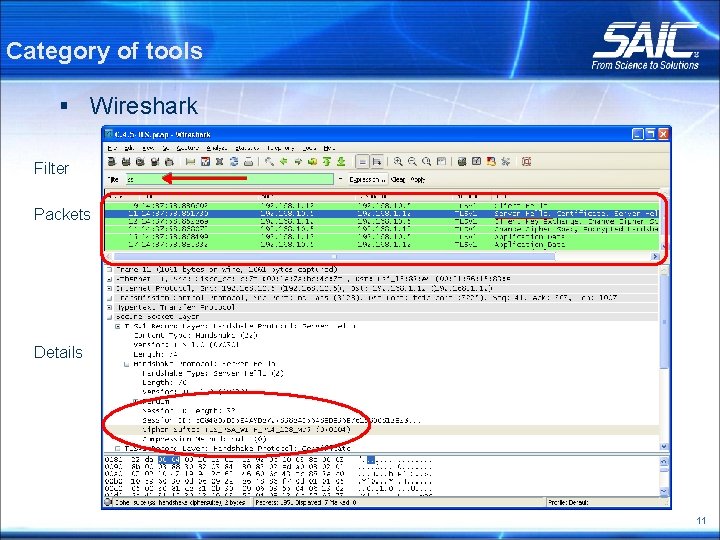Click the Expression... button
720x540 pixels.
(x=367, y=180)
